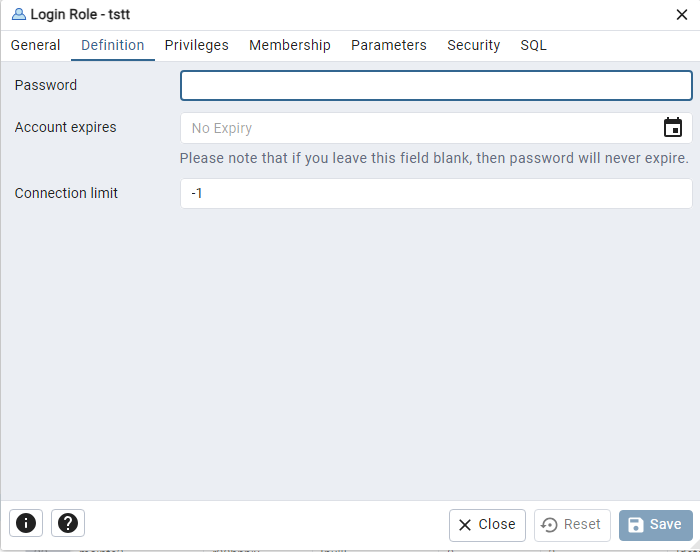The height and width of the screenshot is (552, 700).
Task: Close the Login Role dialog with X
Action: click(x=681, y=15)
